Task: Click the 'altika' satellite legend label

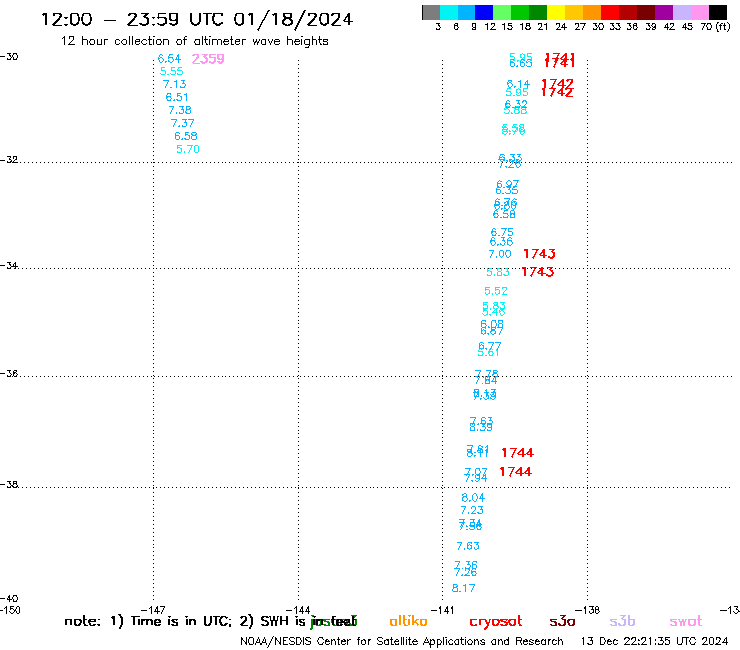Action: [408, 621]
